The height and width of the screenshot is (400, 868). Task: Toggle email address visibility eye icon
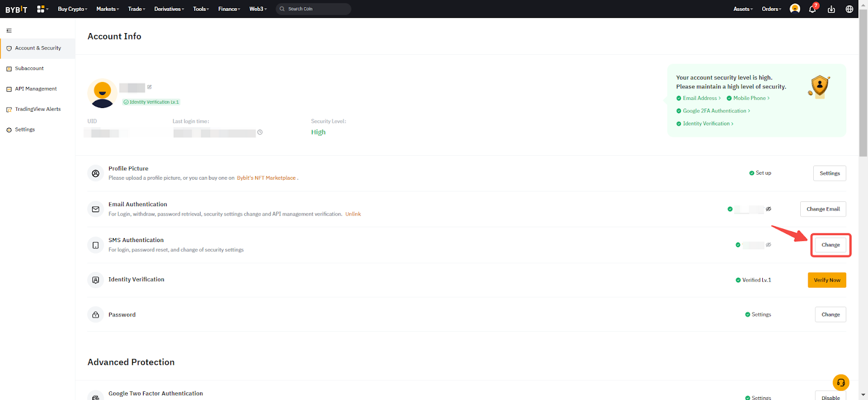click(769, 209)
